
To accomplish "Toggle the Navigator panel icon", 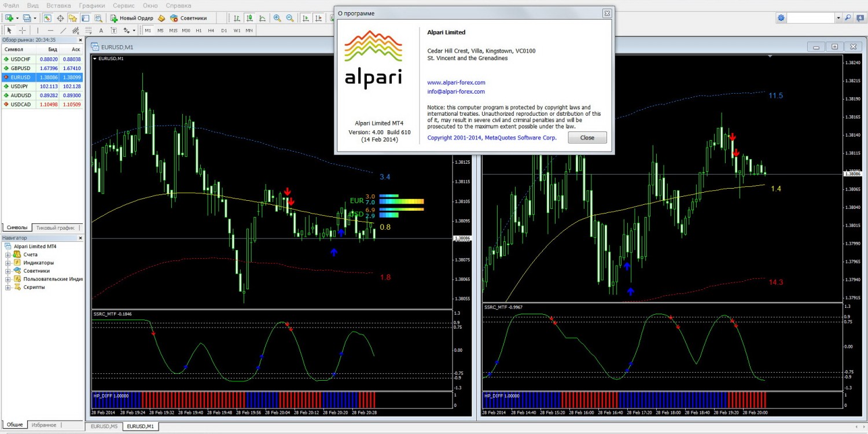I will click(73, 18).
